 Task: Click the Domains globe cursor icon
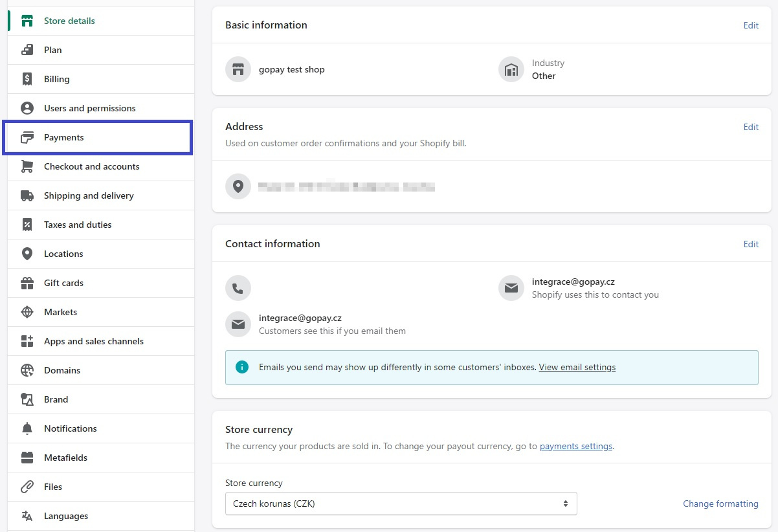[x=27, y=370]
